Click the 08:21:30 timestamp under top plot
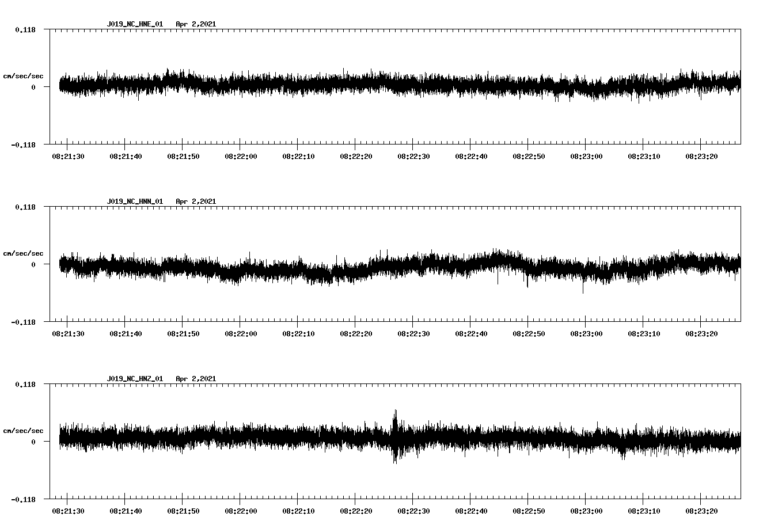Image resolution: width=782 pixels, height=532 pixels. (x=67, y=155)
